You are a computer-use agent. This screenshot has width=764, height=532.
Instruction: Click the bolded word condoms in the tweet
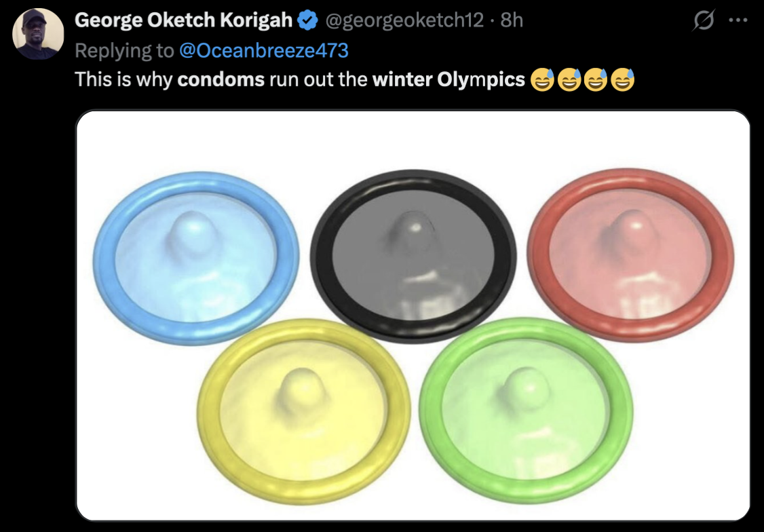tap(221, 79)
